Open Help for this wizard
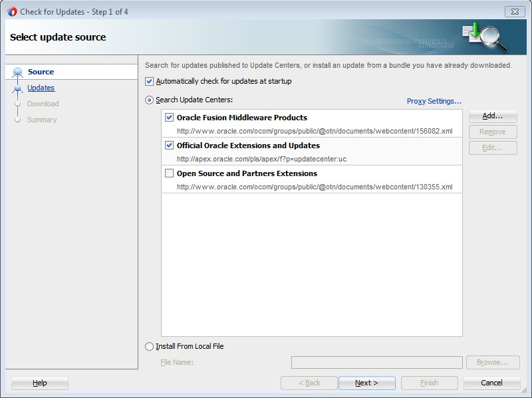The height and width of the screenshot is (398, 532). point(40,383)
